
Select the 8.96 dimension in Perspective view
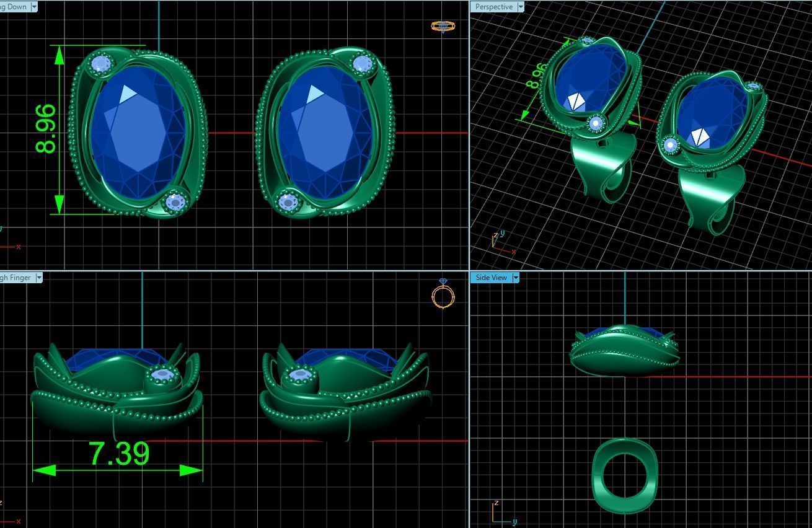536,76
